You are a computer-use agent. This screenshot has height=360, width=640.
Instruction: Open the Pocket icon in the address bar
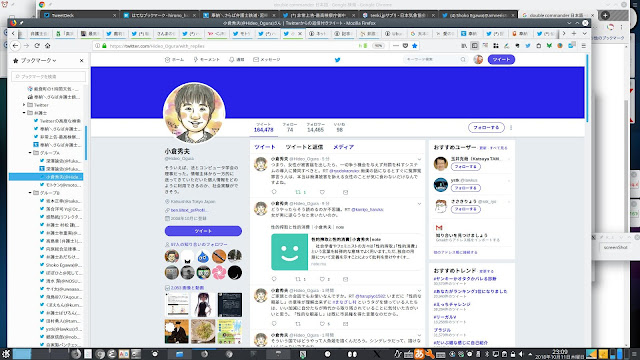[x=405, y=46]
